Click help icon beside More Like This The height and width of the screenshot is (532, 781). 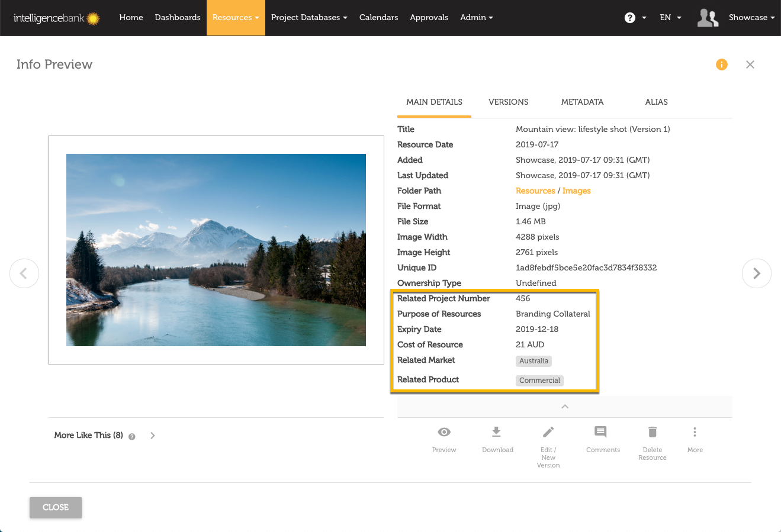click(x=132, y=437)
